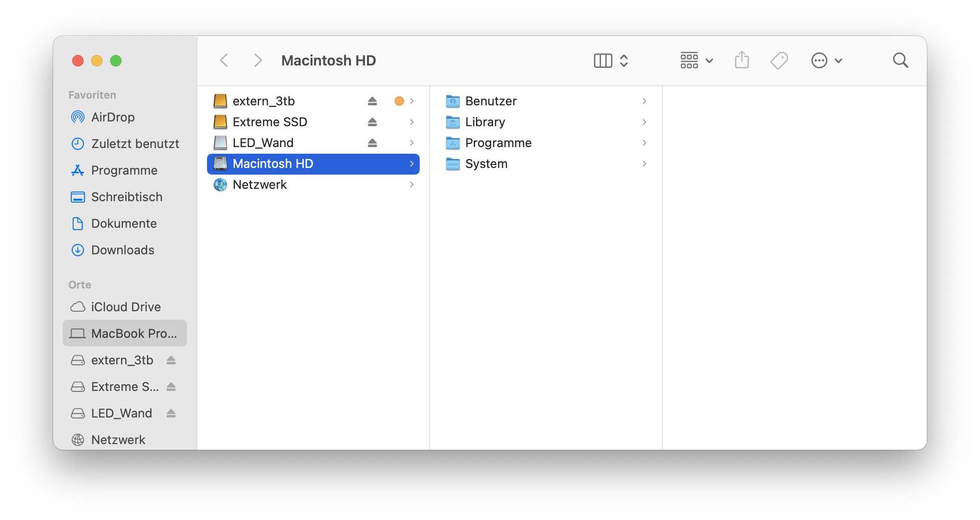Select the Library folder
The image size is (980, 520).
tap(485, 122)
